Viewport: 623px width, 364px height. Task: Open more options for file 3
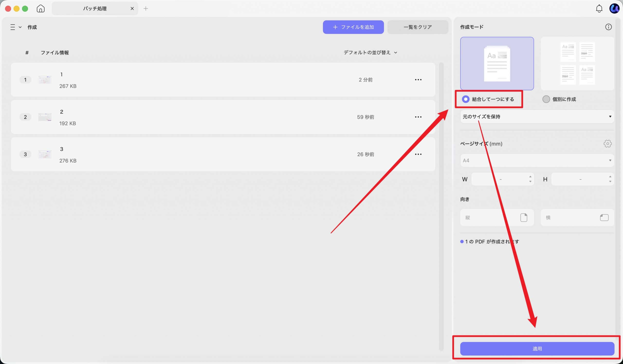(x=418, y=154)
